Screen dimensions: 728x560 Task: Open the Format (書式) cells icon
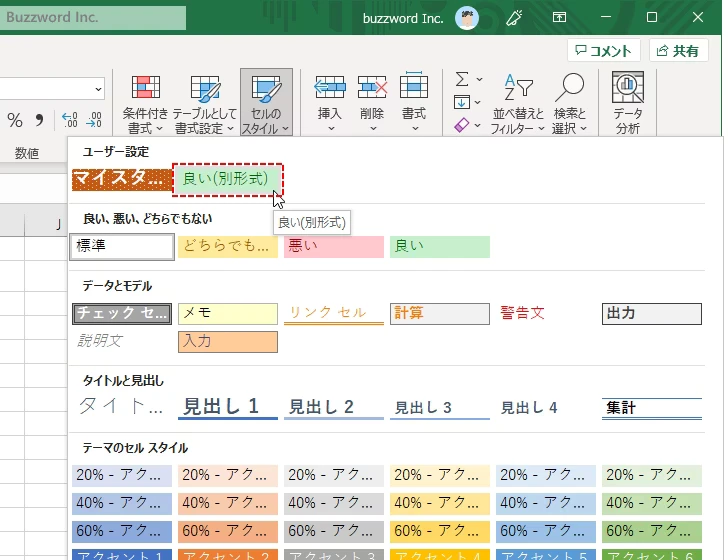click(x=414, y=88)
